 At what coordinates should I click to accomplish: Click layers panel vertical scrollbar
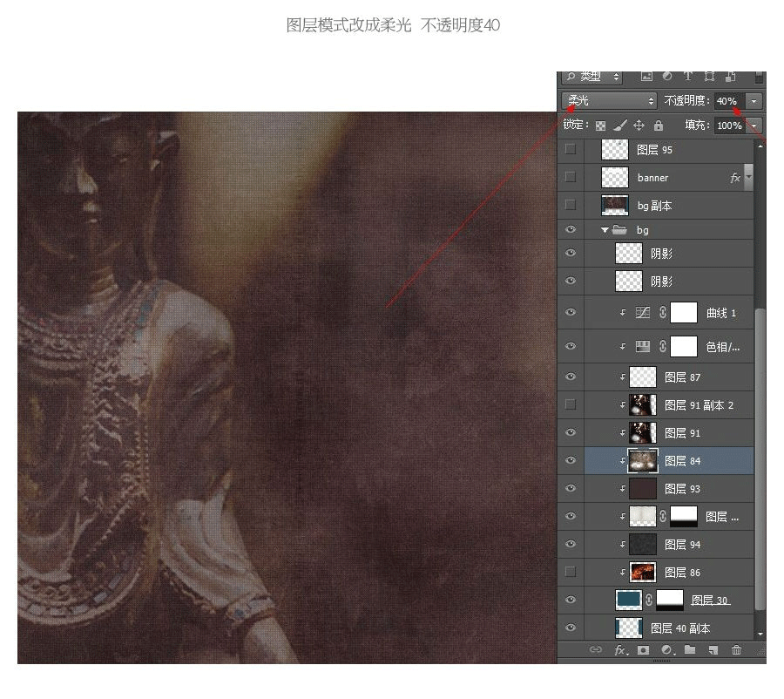[x=760, y=458]
